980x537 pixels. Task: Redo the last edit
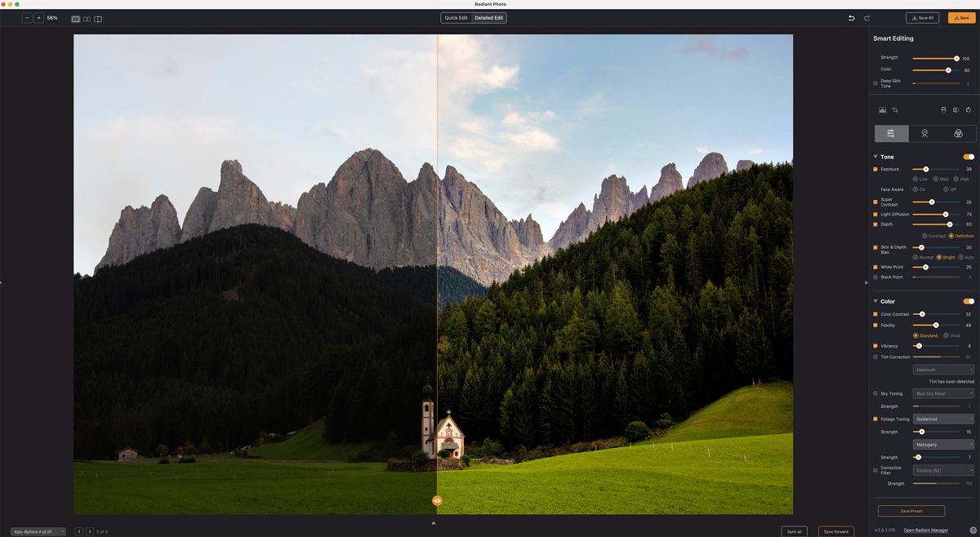(x=866, y=18)
